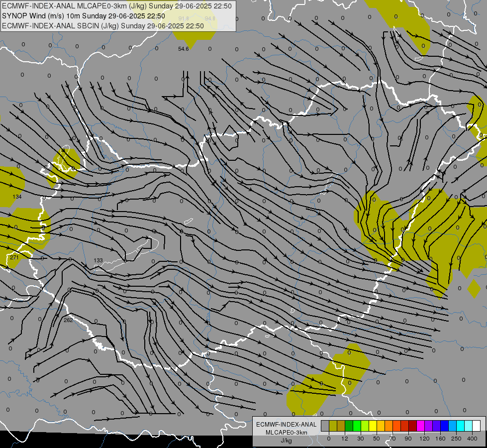Screen dimensions: 487x448
Task: Click the legend title ECMWF-INDEX-ANAL
Action: click(x=287, y=425)
